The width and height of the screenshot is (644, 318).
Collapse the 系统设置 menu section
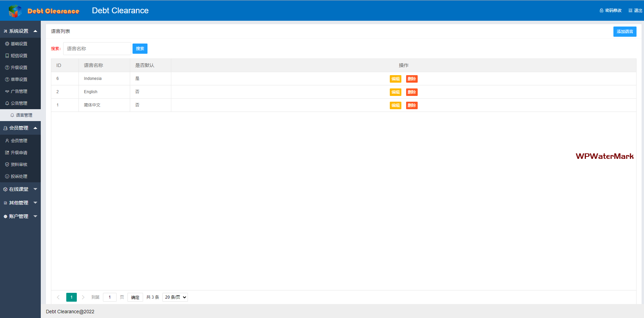click(35, 31)
